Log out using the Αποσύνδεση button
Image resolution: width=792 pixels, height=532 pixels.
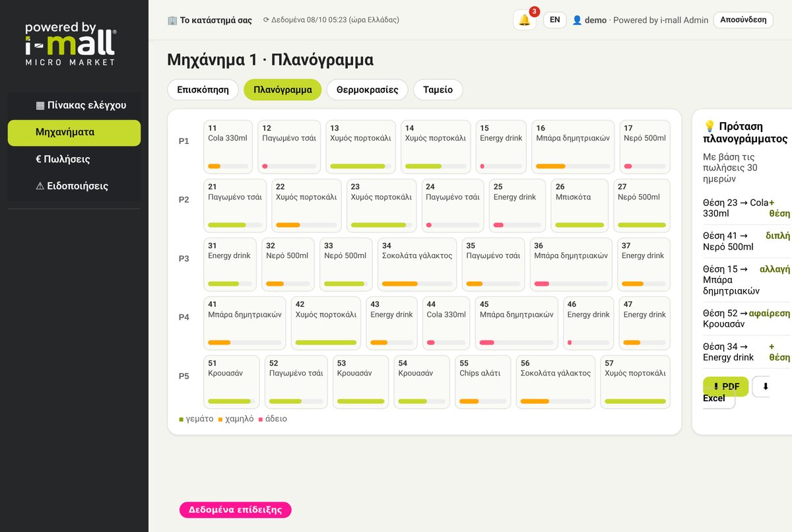(743, 20)
